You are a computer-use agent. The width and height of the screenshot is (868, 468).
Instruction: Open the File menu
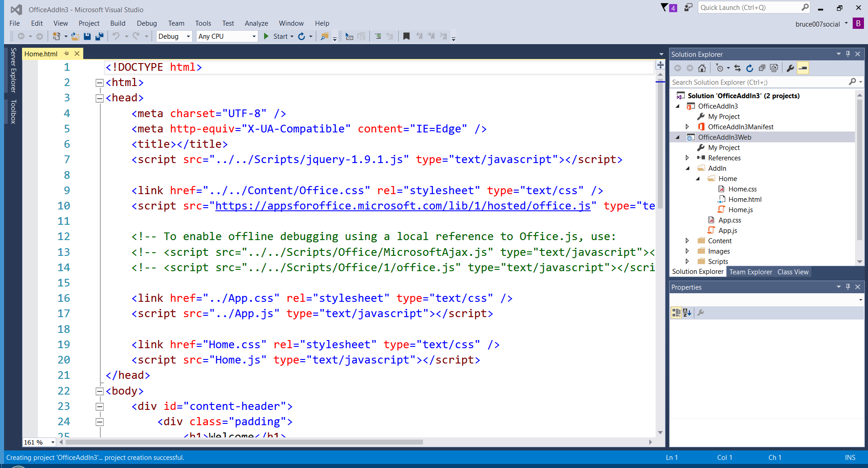[14, 23]
